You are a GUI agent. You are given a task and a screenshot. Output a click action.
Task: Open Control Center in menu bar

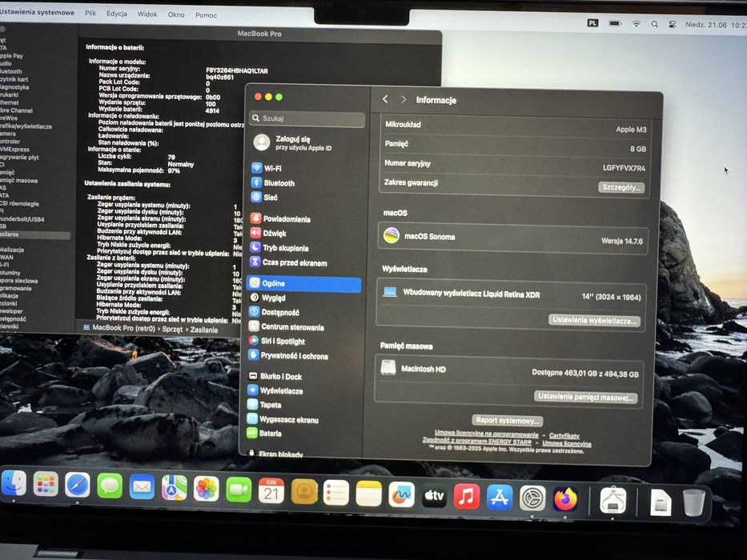(x=673, y=24)
